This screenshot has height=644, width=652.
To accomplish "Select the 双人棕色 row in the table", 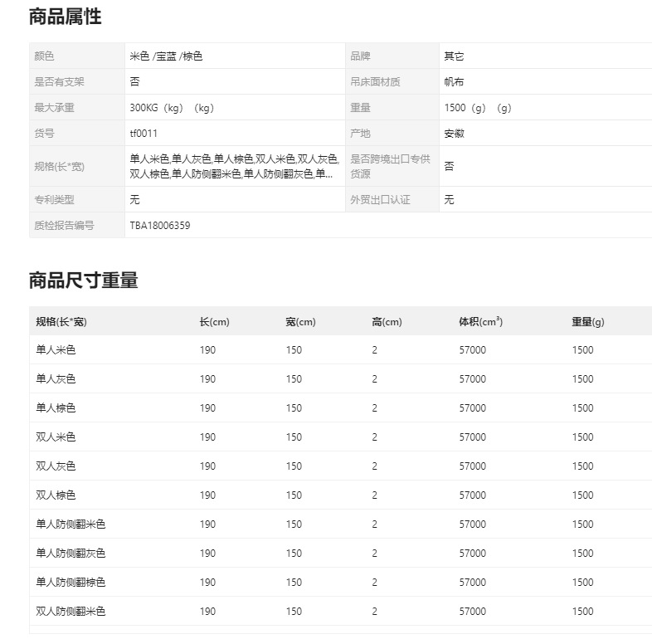I will coord(341,495).
